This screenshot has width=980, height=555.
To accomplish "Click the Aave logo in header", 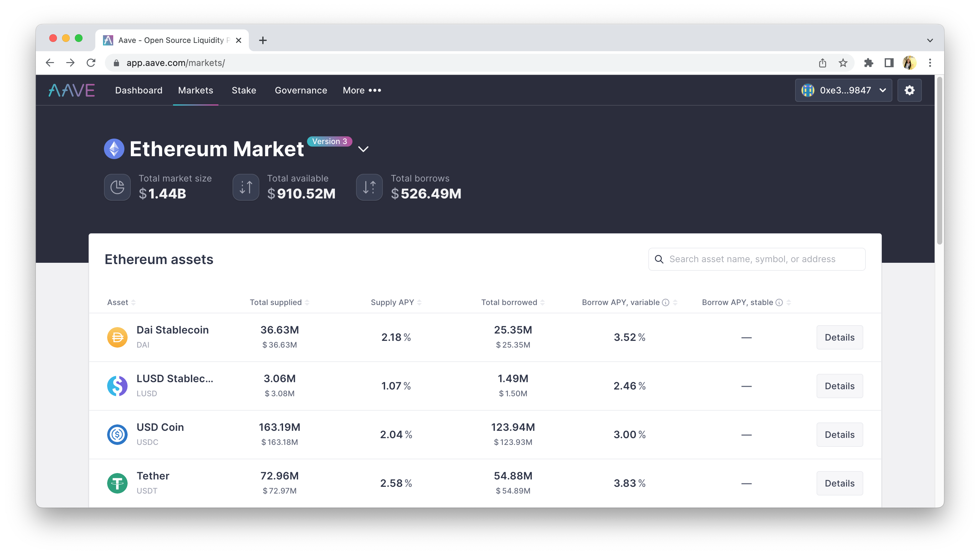I will 72,90.
